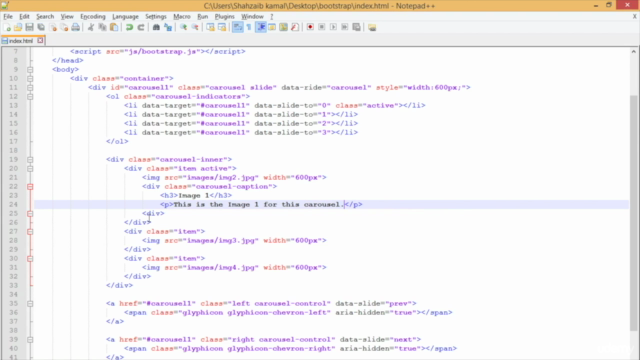Toggle synchronized horizontal scrolling

click(222, 27)
